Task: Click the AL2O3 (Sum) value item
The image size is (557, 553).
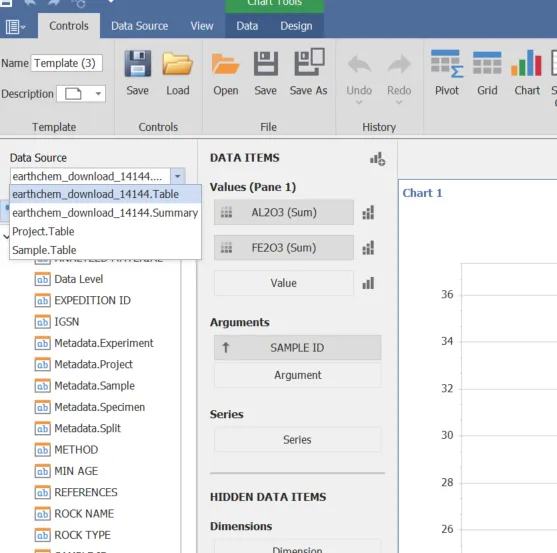Action: 283,212
